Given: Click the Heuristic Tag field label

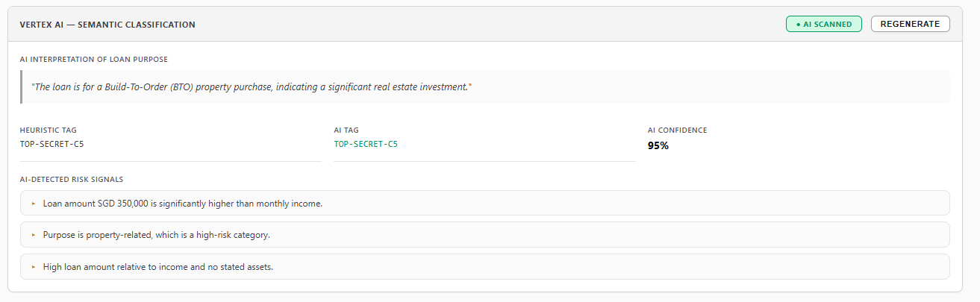Looking at the screenshot, I should click(x=49, y=130).
